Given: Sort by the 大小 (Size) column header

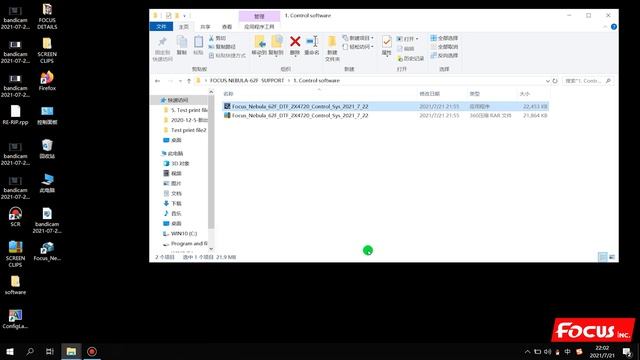Looking at the screenshot, I should click(525, 94).
